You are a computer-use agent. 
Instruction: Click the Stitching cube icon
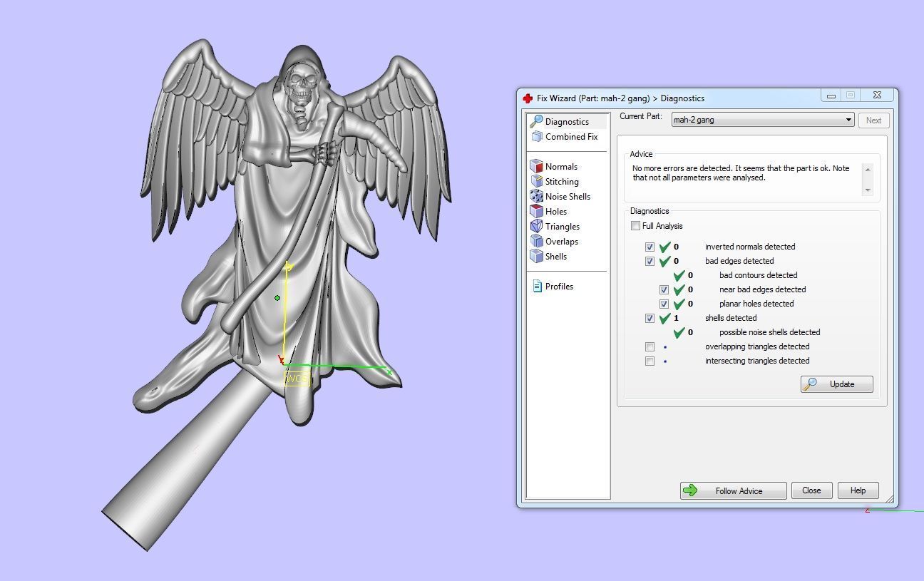pos(536,181)
